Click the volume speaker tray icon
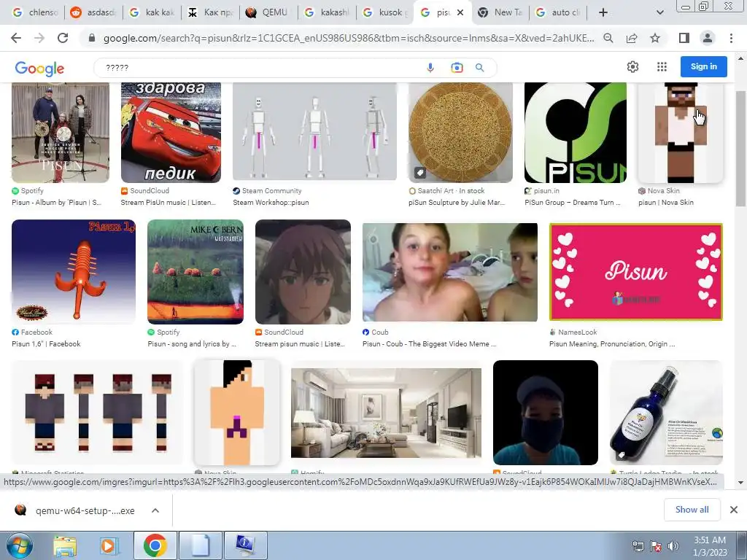747x560 pixels. 673,545
